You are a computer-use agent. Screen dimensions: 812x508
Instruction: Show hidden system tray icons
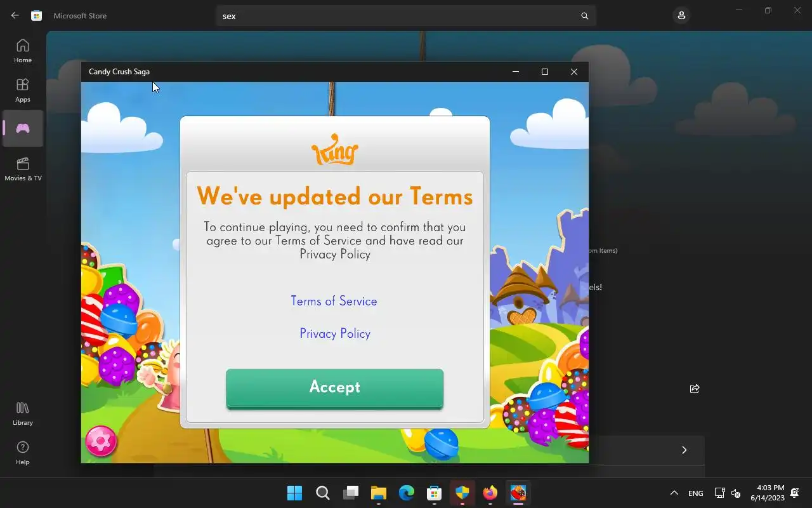pyautogui.click(x=674, y=493)
